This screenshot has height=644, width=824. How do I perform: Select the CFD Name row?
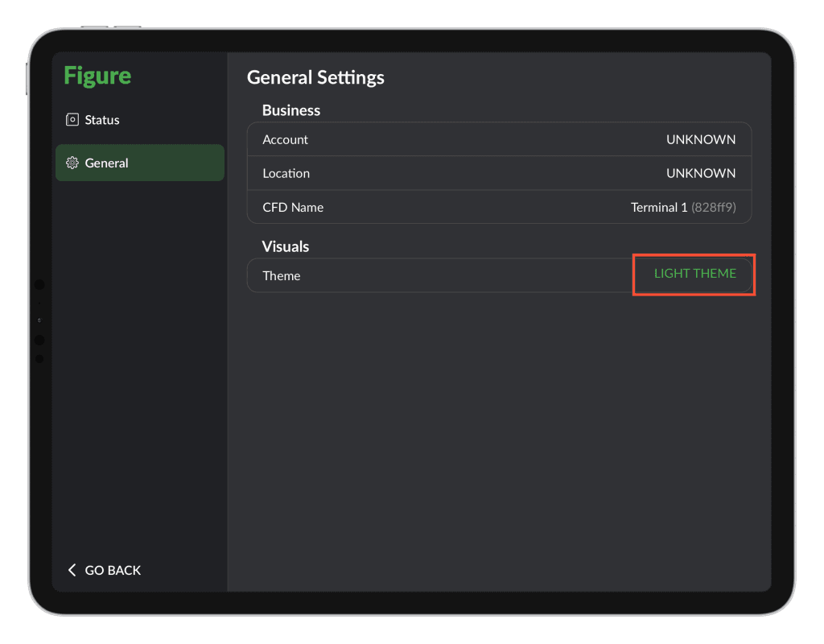499,207
